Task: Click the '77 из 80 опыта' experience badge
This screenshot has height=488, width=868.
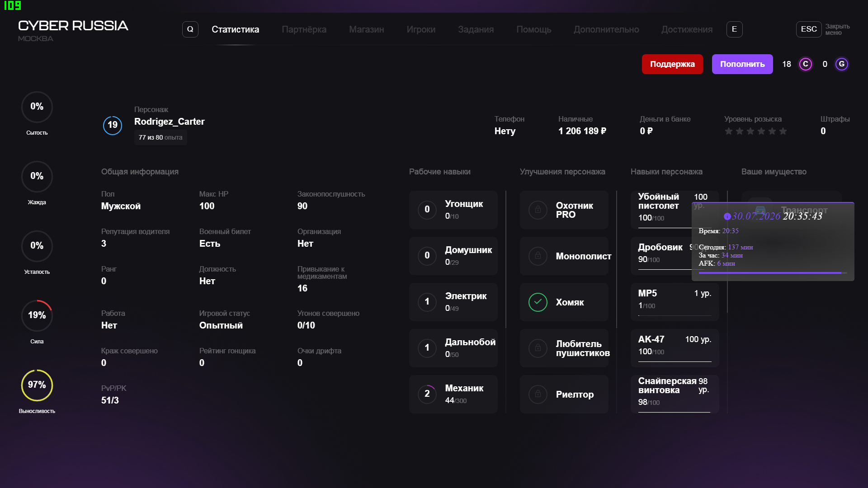Action: pyautogui.click(x=160, y=137)
